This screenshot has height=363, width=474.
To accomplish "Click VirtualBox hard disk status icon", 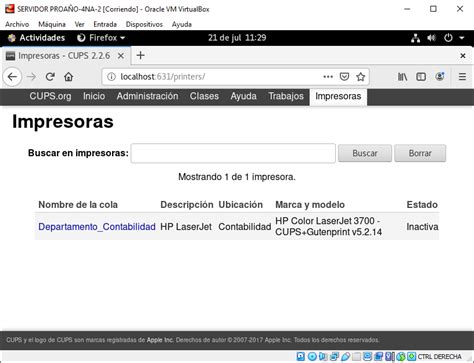I will [x=301, y=357].
